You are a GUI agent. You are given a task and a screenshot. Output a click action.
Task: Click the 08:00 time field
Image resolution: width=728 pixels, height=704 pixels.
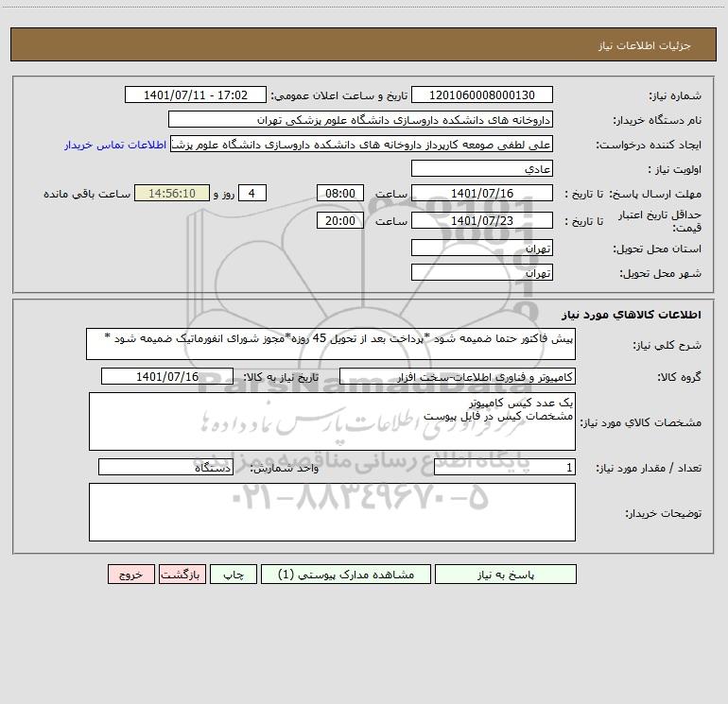[339, 193]
